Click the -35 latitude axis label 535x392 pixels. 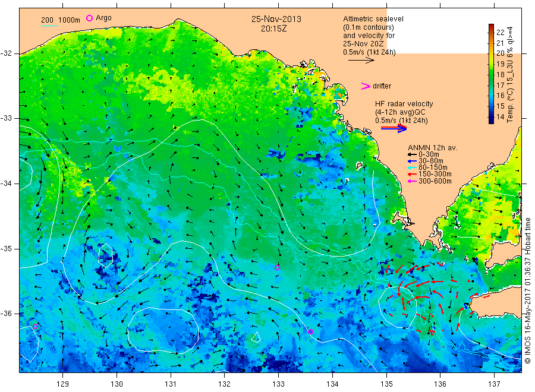pos(6,248)
